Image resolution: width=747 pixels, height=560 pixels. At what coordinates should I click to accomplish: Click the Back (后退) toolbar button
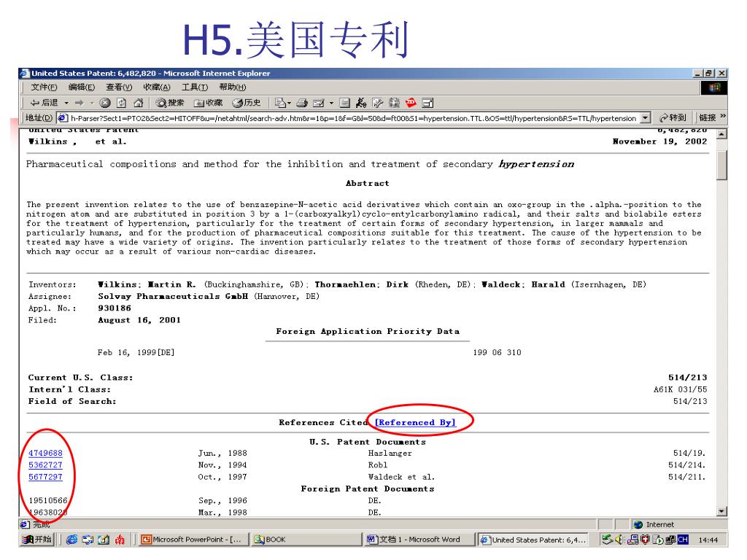point(43,102)
